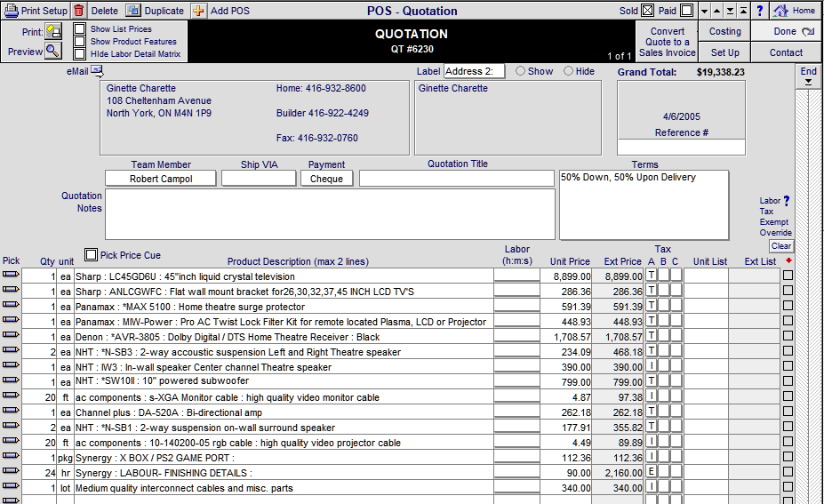Screen dimensions: 824x504
Task: Click Convert Quote to a Sales Invoice
Action: [667, 42]
